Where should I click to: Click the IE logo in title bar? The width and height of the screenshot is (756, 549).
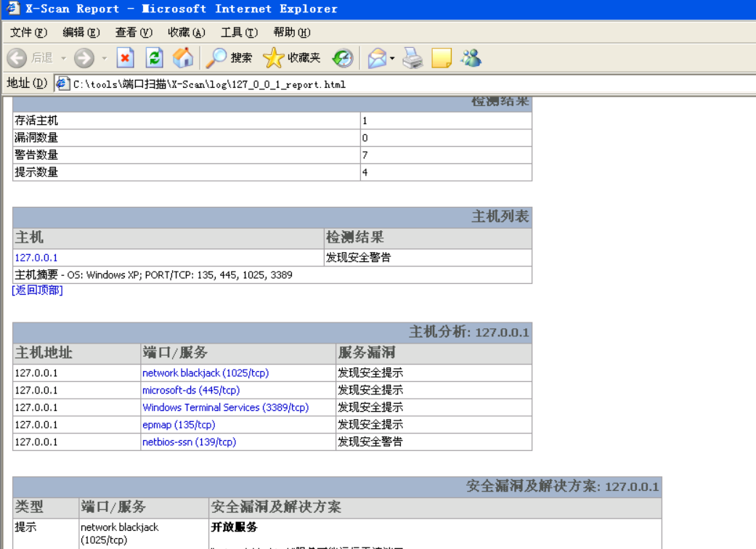click(x=12, y=8)
